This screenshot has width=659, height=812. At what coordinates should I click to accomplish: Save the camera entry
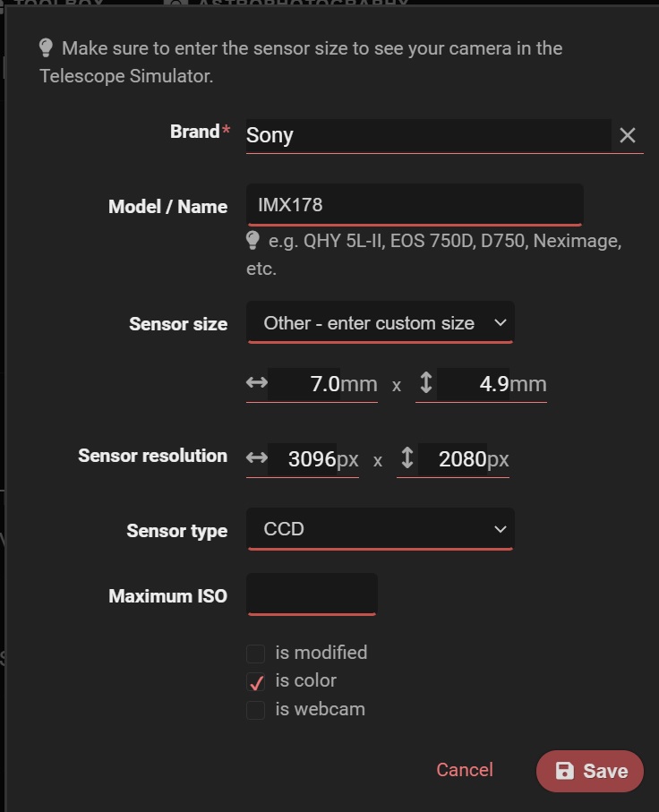coord(589,770)
